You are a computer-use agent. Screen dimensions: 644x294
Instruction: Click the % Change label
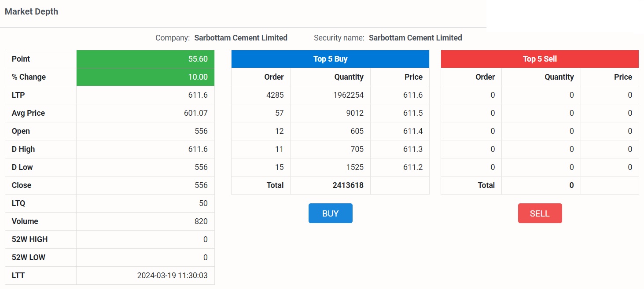(x=29, y=77)
